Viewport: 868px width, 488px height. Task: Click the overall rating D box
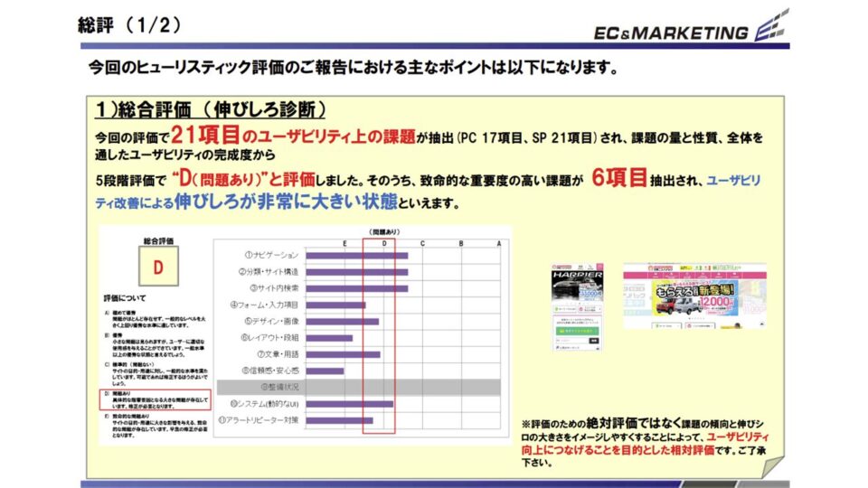pyautogui.click(x=158, y=267)
